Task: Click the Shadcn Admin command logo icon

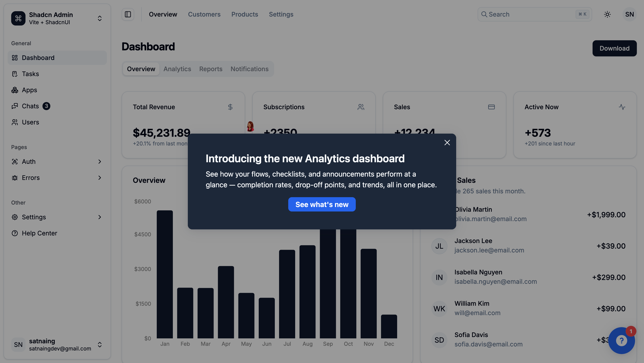Action: [x=18, y=18]
